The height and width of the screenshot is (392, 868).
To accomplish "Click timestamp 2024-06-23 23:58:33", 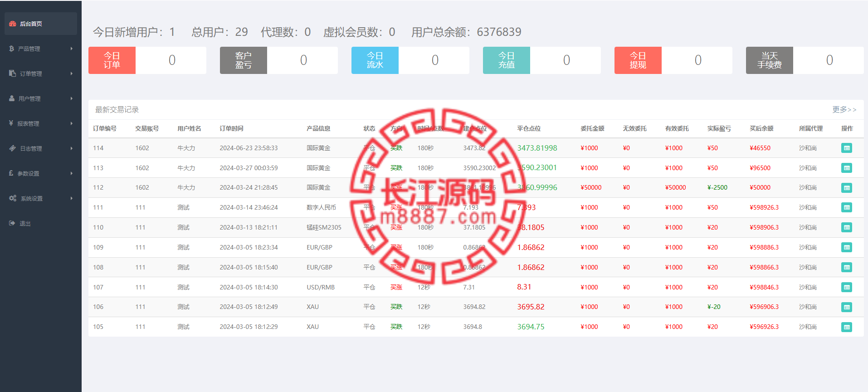I will [249, 148].
